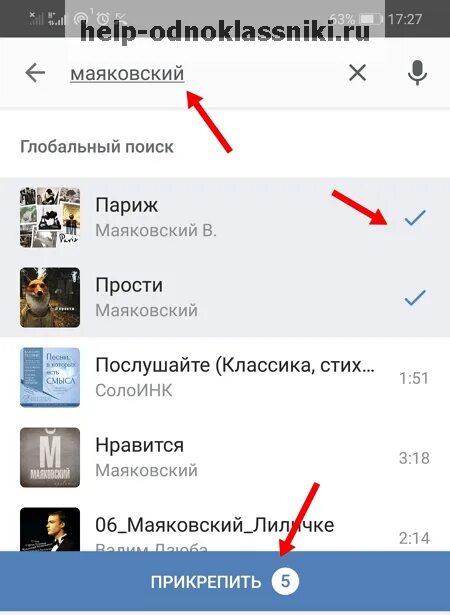The height and width of the screenshot is (615, 450).
Task: Select the Нравится track
Action: point(225,457)
